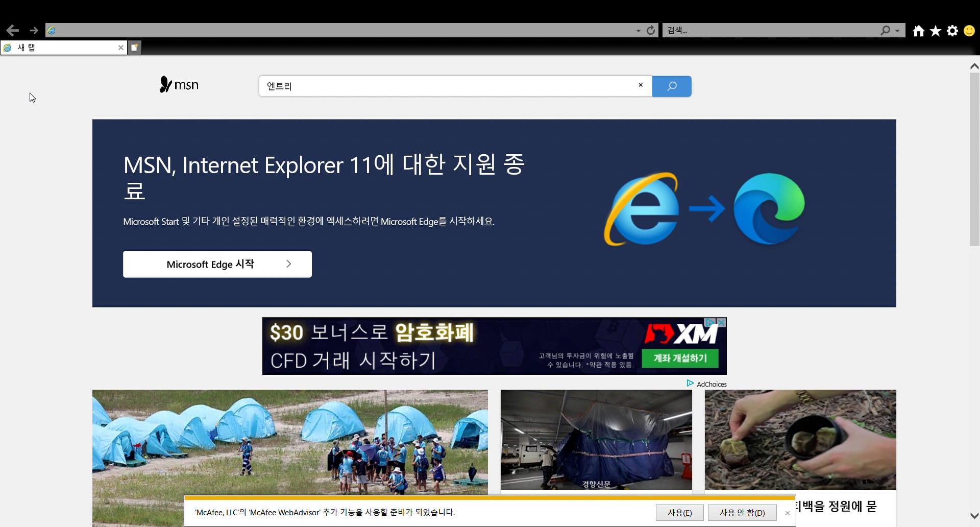Navigate back with the back arrow
Image resolution: width=980 pixels, height=527 pixels.
click(x=13, y=30)
